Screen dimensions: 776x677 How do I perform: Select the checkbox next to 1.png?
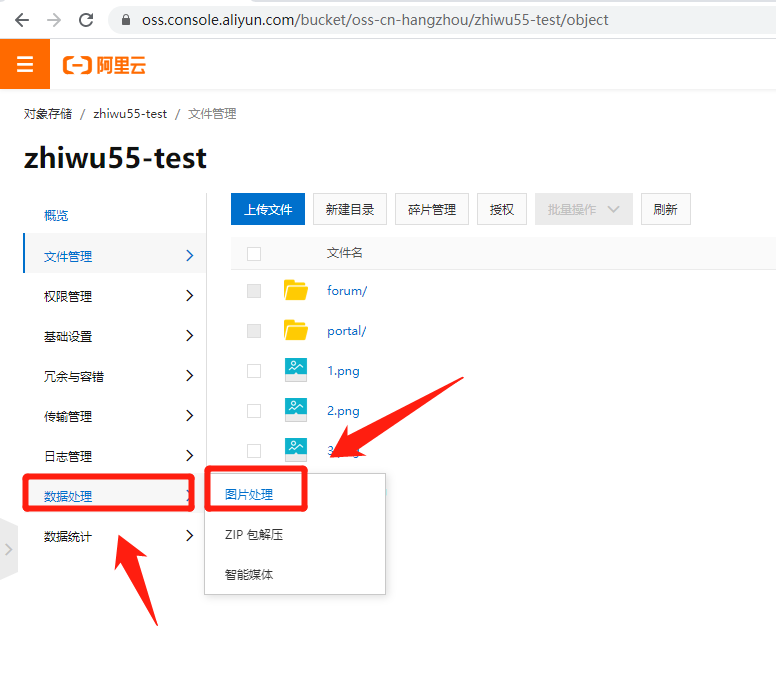pos(254,371)
